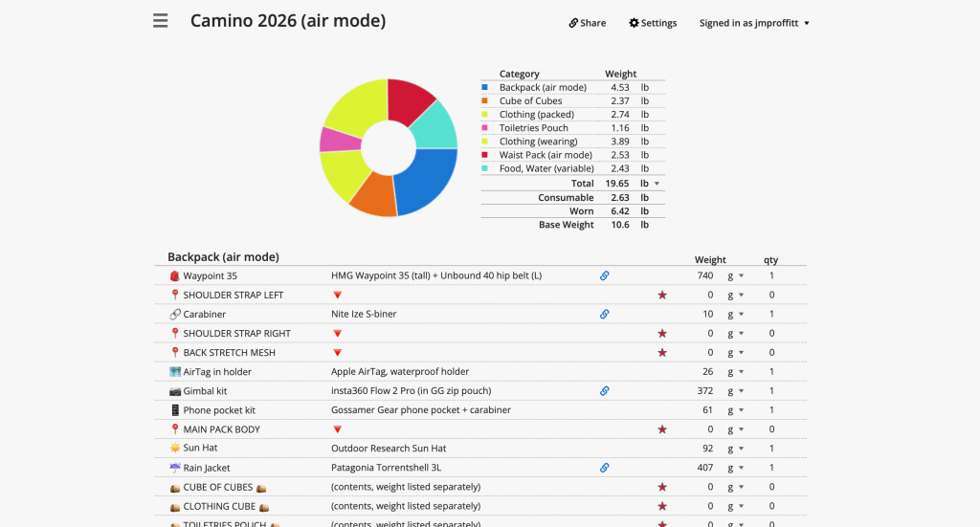The image size is (980, 527).
Task: Click the Gimbal kit link icon
Action: 605,391
